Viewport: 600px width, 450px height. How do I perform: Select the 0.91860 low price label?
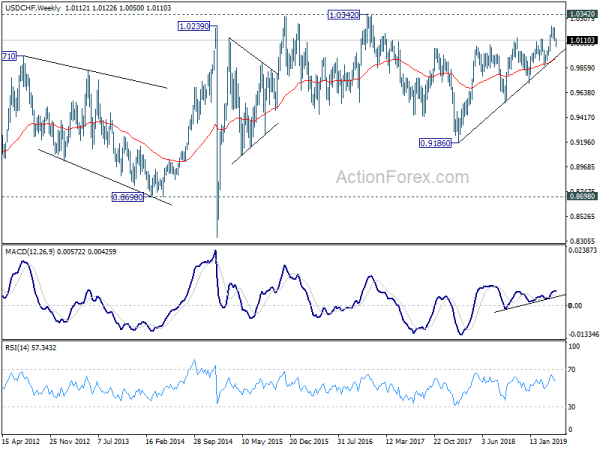(435, 143)
